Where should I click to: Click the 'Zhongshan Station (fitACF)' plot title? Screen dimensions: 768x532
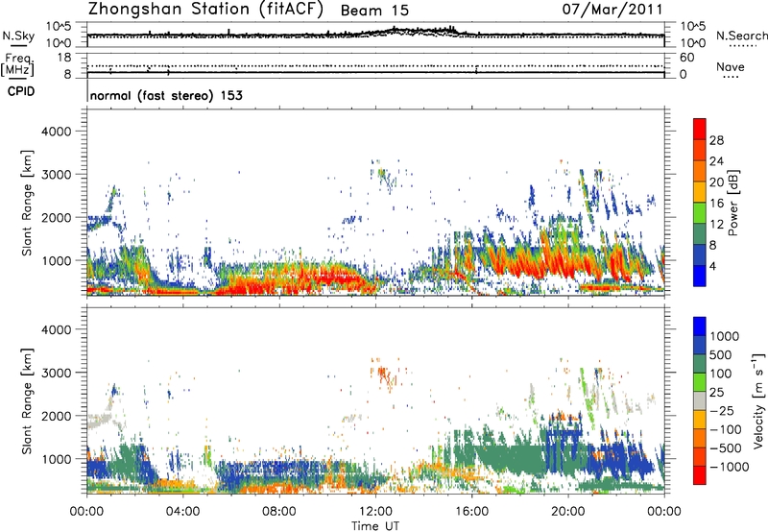206,10
